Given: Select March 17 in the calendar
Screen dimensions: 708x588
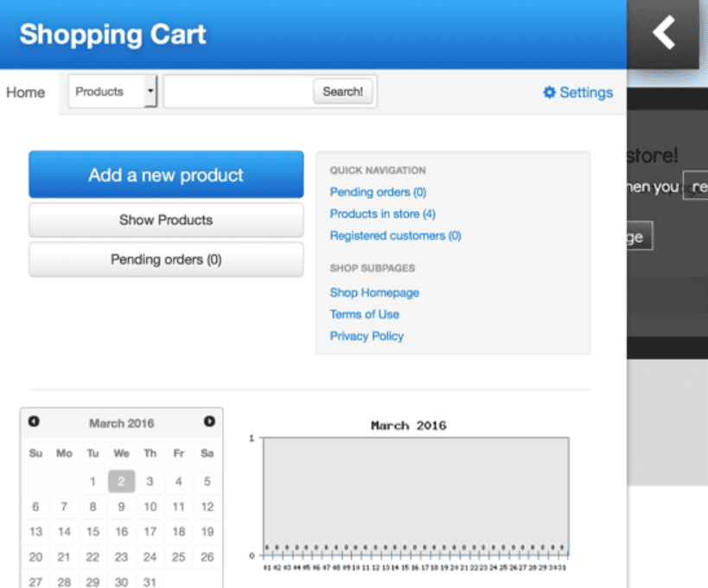Looking at the screenshot, I should pos(150,532).
